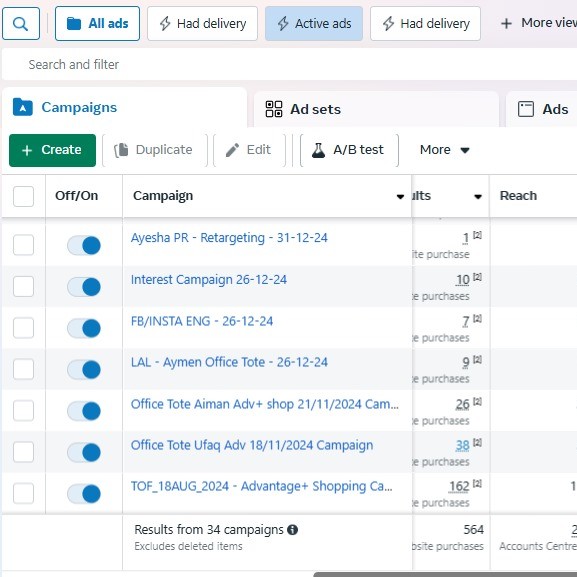Expand the More dropdown menu
The width and height of the screenshot is (577, 577).
pos(445,150)
